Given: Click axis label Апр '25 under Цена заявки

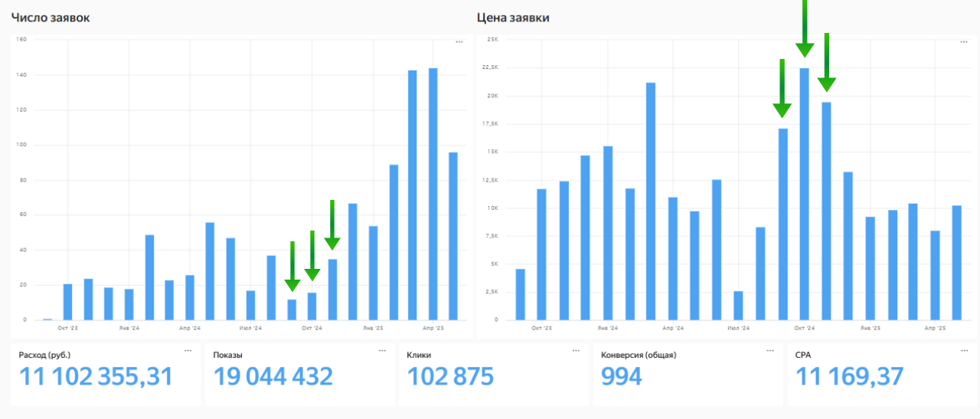Looking at the screenshot, I should tap(936, 328).
